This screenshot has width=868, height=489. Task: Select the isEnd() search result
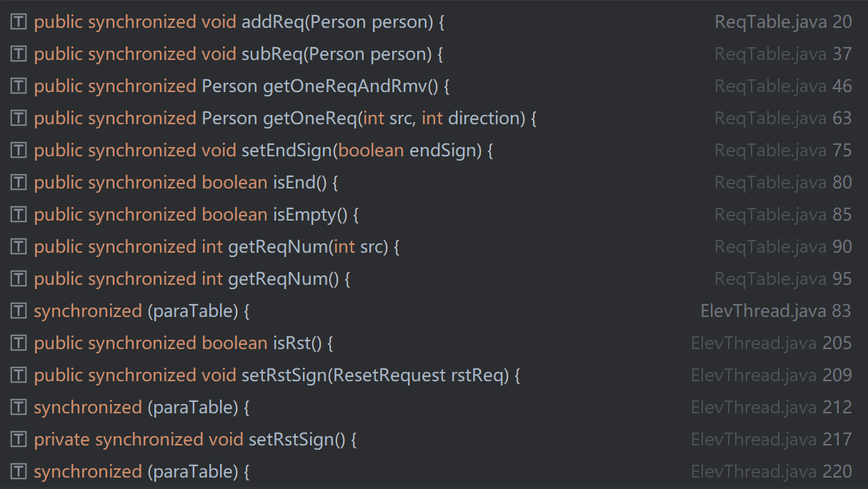(434, 183)
